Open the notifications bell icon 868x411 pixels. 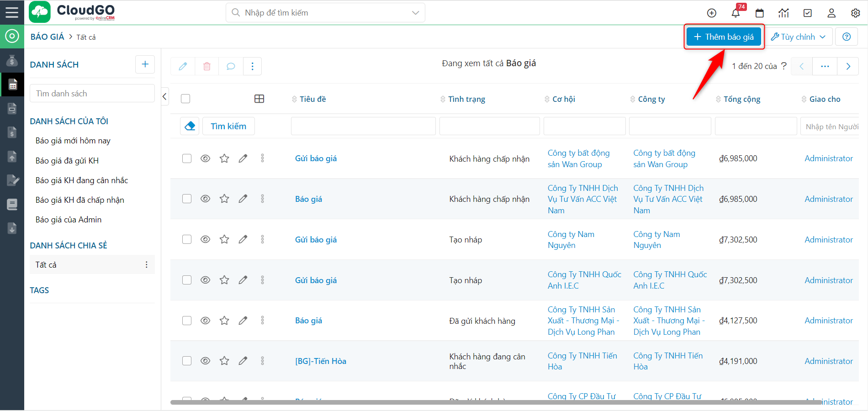tap(736, 13)
